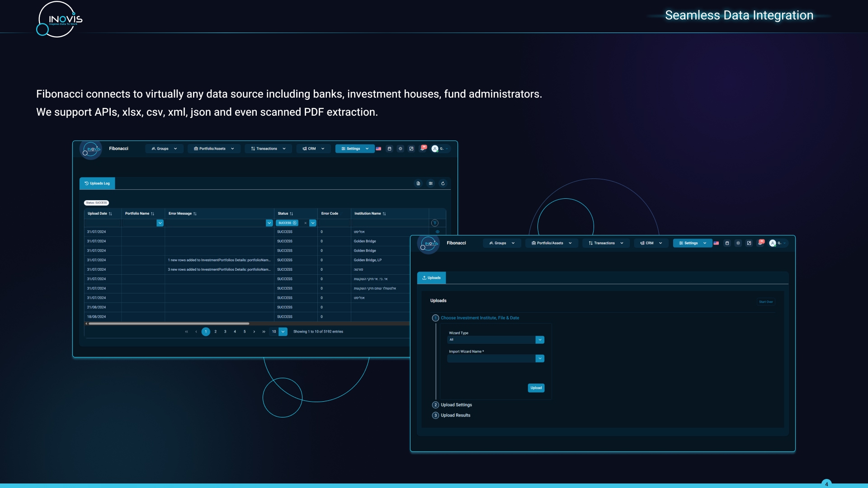This screenshot has width=868, height=488.
Task: Open notifications bell in the Uploads window
Action: pos(760,243)
